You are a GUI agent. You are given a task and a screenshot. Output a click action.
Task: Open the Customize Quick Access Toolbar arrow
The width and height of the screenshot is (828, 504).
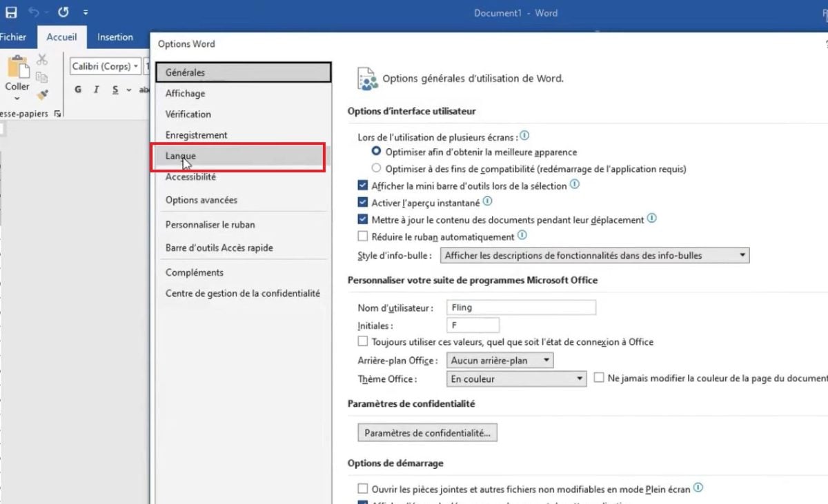[x=85, y=12]
